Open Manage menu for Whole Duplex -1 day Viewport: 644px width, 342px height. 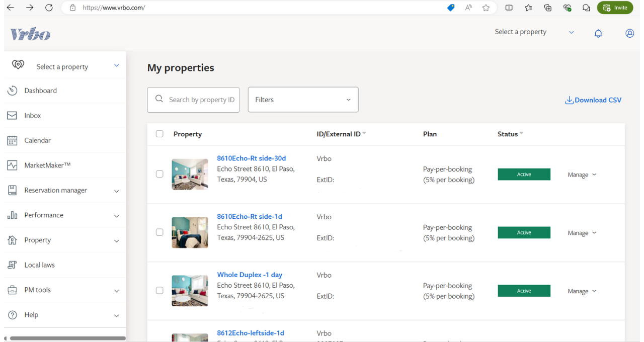pyautogui.click(x=582, y=291)
